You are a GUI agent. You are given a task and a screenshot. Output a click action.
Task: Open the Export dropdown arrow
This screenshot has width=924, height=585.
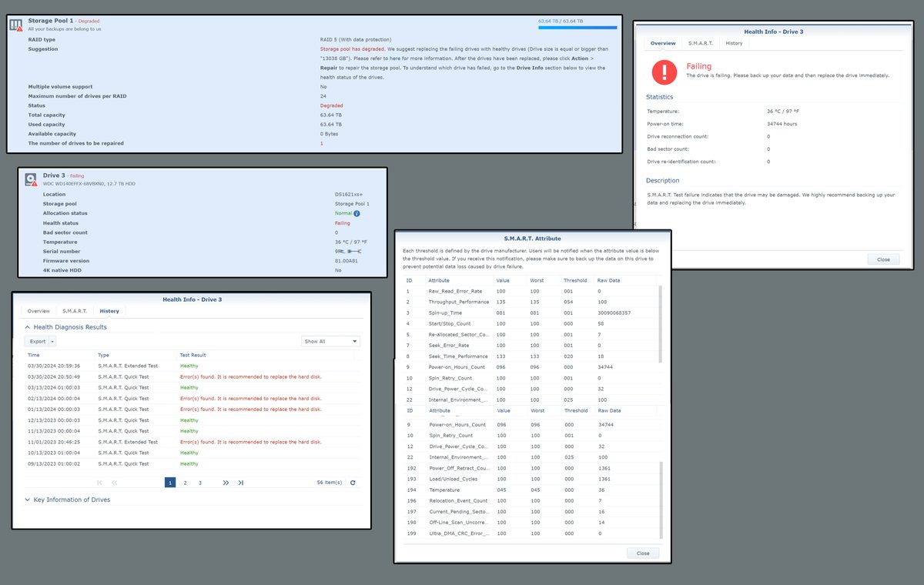52,341
